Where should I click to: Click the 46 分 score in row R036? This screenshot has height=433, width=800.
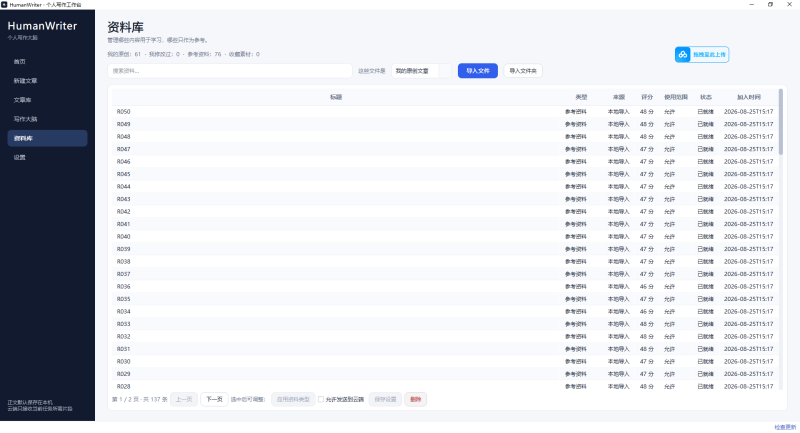pos(647,287)
